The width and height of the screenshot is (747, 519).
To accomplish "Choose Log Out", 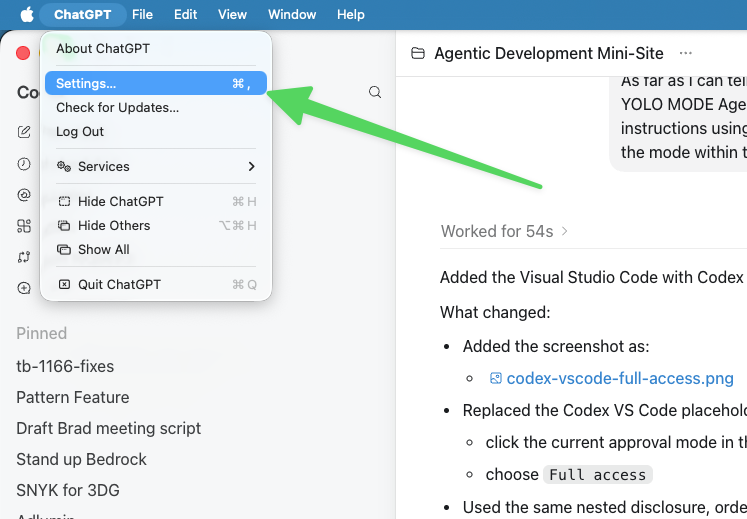I will coord(156,132).
